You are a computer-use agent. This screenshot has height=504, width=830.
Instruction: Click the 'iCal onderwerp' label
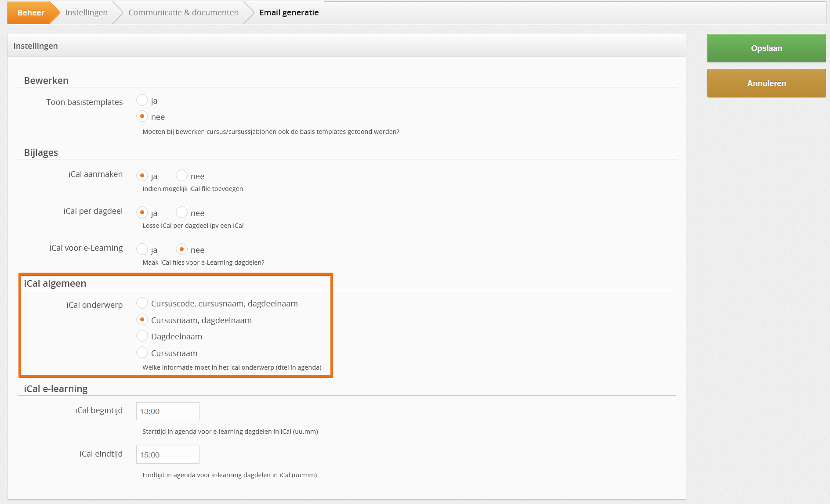[94, 305]
